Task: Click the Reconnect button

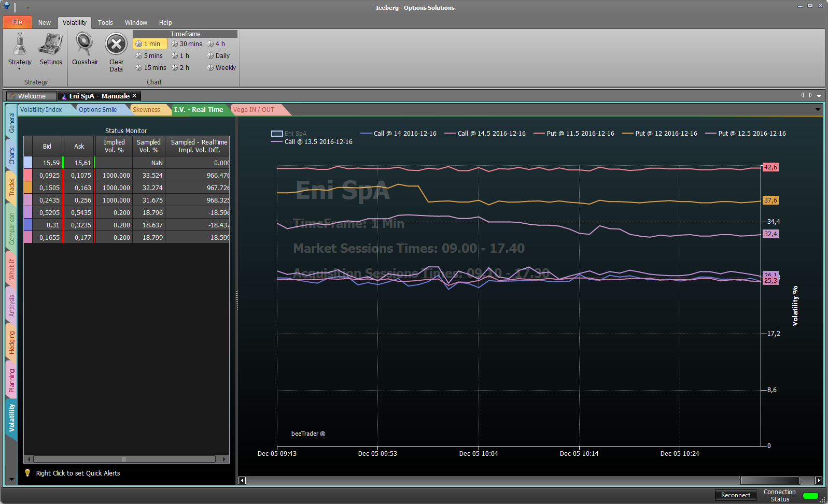Action: pyautogui.click(x=735, y=495)
